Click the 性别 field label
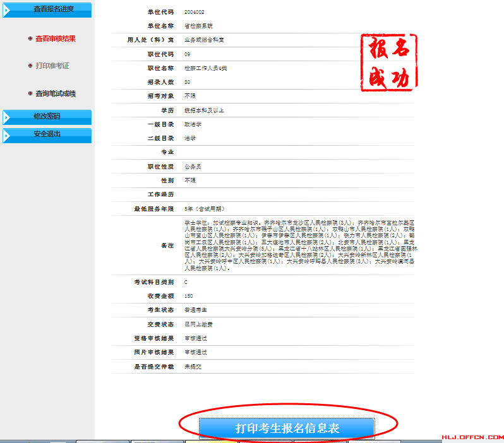This screenshot has width=504, height=443. [167, 180]
